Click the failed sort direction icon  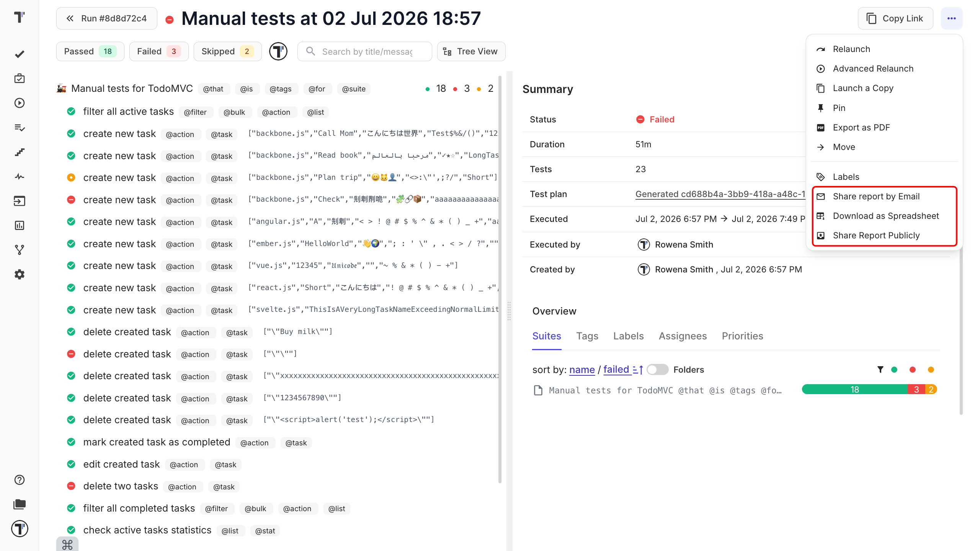pos(638,370)
